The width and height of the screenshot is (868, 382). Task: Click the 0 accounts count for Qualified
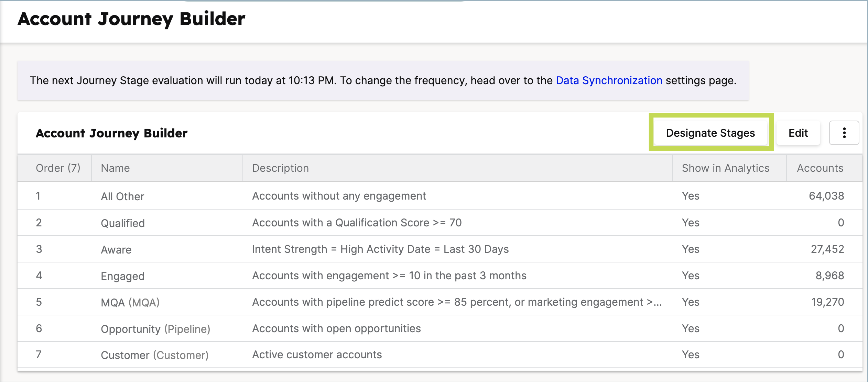841,223
